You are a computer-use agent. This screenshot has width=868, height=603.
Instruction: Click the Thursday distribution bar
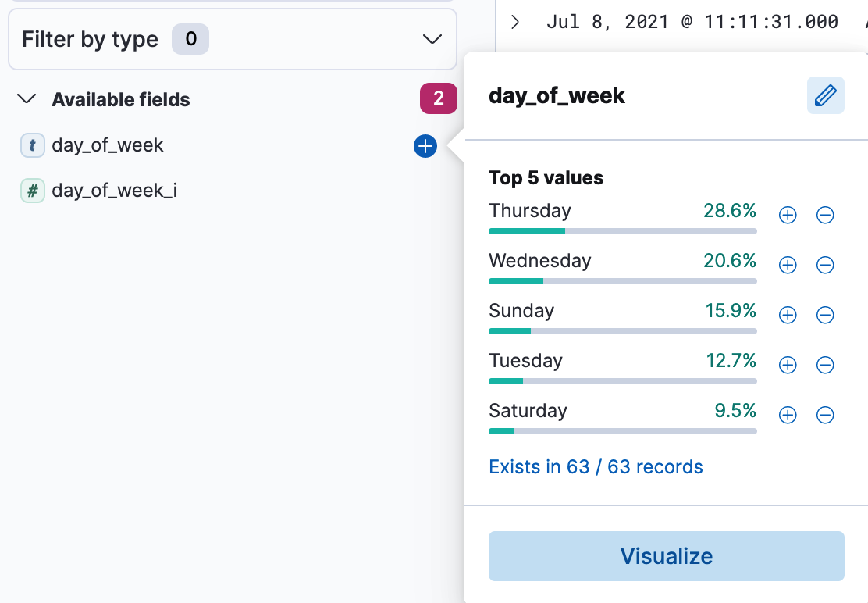(622, 231)
